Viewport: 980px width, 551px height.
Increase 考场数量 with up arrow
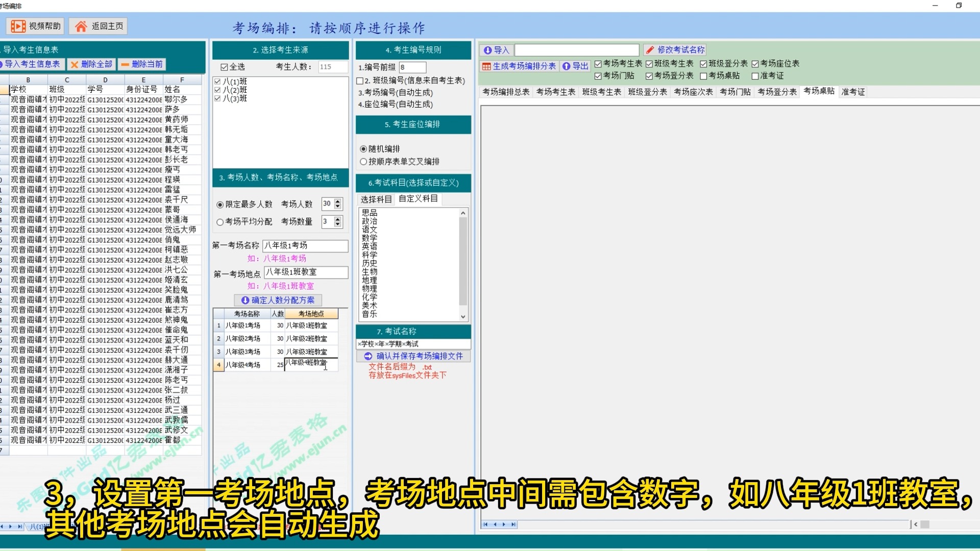coord(337,219)
